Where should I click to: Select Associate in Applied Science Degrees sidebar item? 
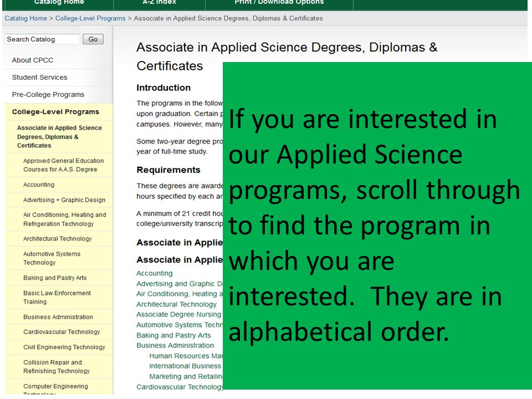pyautogui.click(x=59, y=137)
